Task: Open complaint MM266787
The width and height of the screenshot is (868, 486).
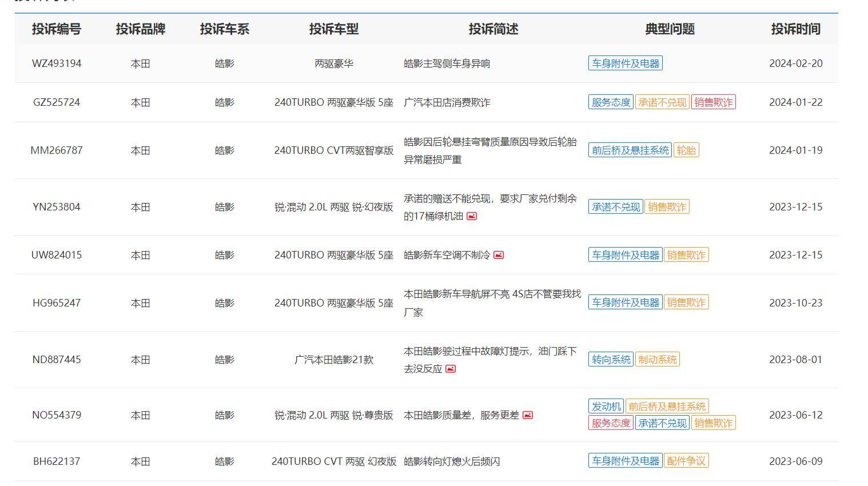Action: click(57, 150)
